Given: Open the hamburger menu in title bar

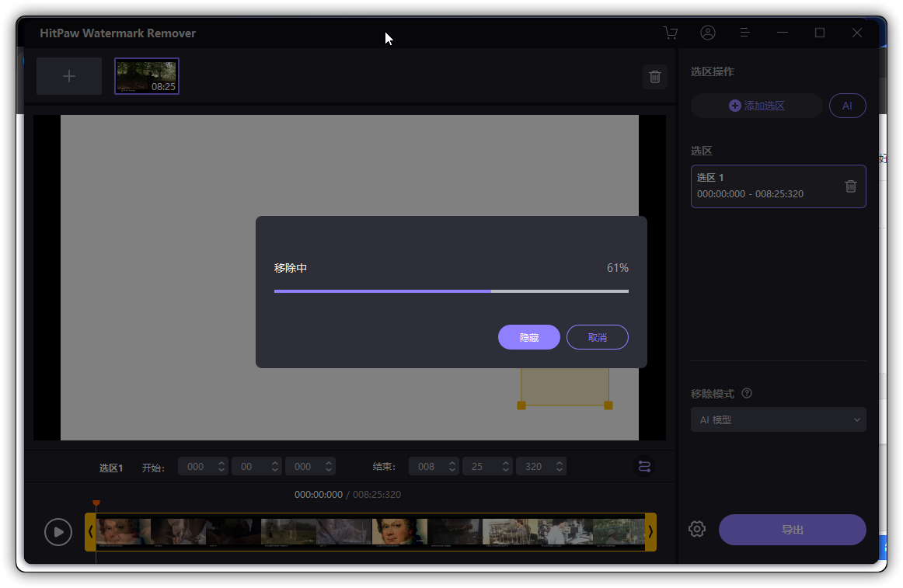Looking at the screenshot, I should pos(744,33).
